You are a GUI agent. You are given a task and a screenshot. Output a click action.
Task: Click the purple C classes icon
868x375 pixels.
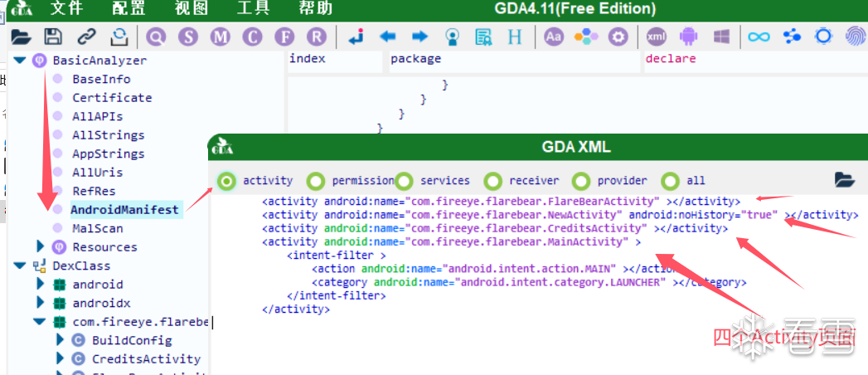[x=252, y=37]
